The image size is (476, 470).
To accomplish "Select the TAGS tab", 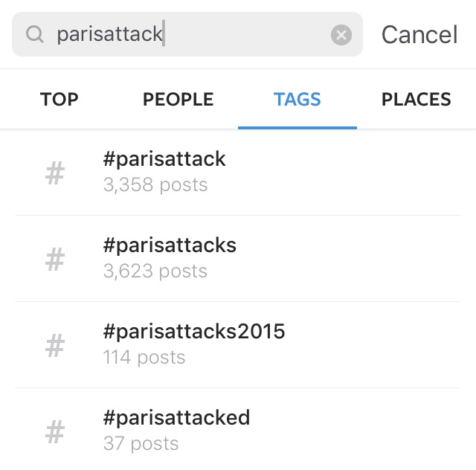I will coord(297,100).
